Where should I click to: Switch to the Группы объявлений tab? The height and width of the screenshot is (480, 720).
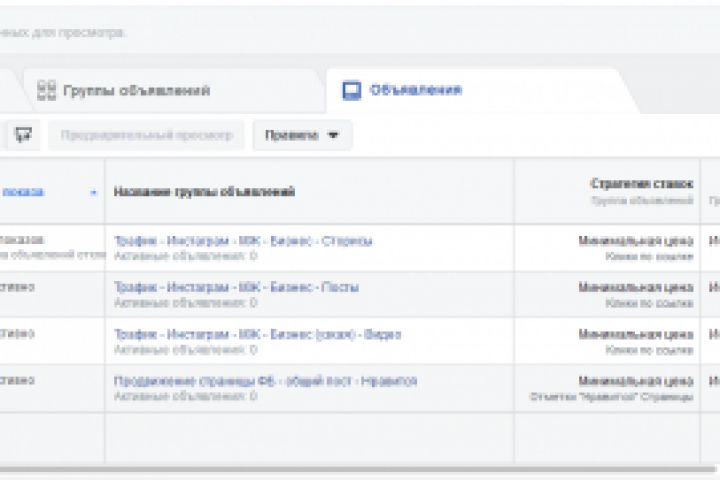[x=136, y=91]
